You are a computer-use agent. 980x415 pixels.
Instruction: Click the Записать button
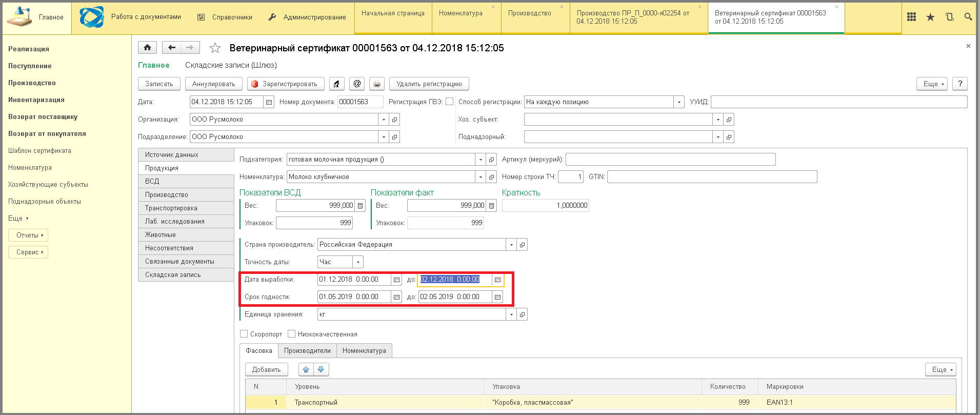(159, 84)
